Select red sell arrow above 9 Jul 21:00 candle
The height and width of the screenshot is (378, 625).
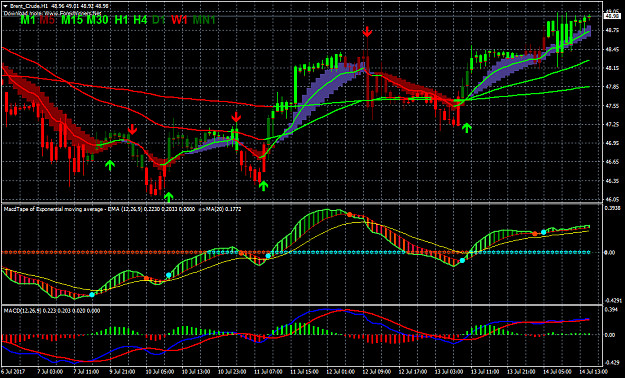132,129
